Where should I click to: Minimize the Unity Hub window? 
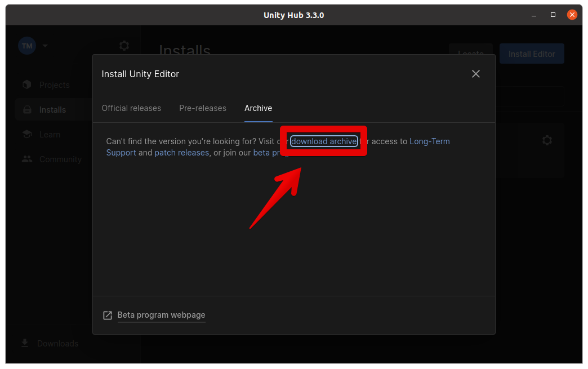[x=533, y=15]
